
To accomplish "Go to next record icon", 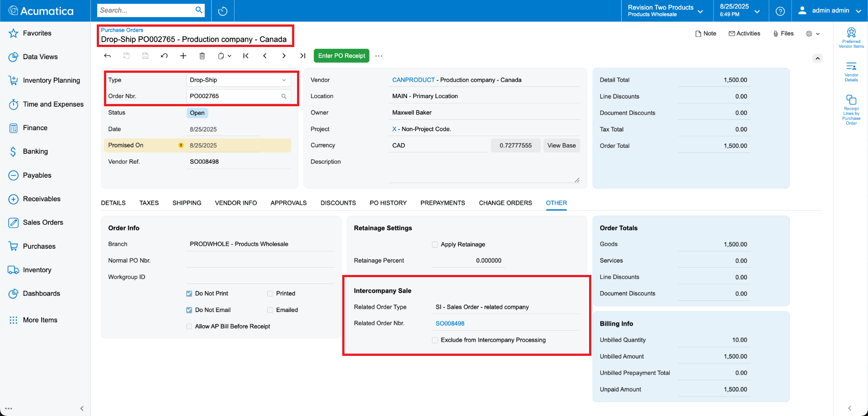I will tap(284, 56).
